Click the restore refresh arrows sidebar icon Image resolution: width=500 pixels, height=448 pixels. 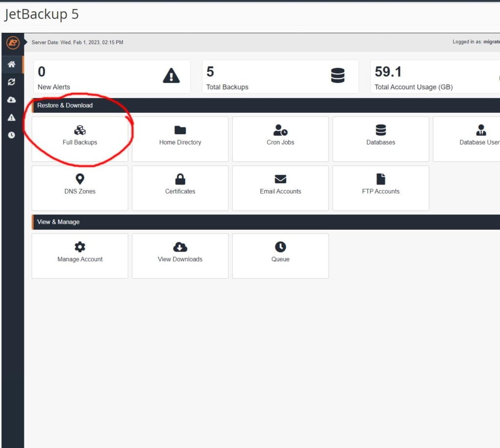12,82
